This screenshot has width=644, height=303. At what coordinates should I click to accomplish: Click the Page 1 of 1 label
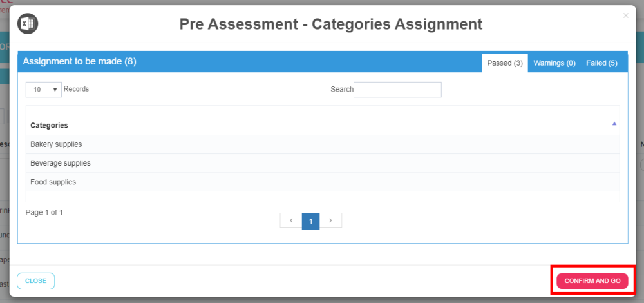pyautogui.click(x=44, y=212)
